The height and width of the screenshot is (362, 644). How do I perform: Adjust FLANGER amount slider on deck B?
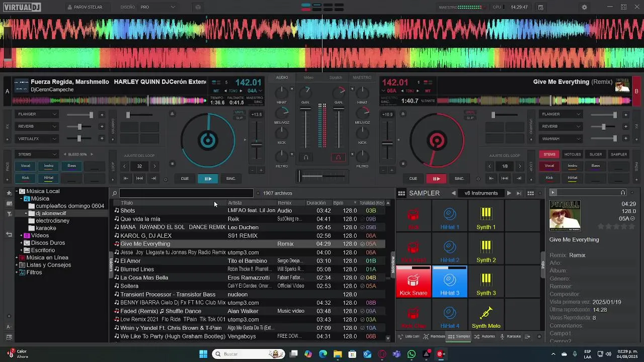(604, 115)
